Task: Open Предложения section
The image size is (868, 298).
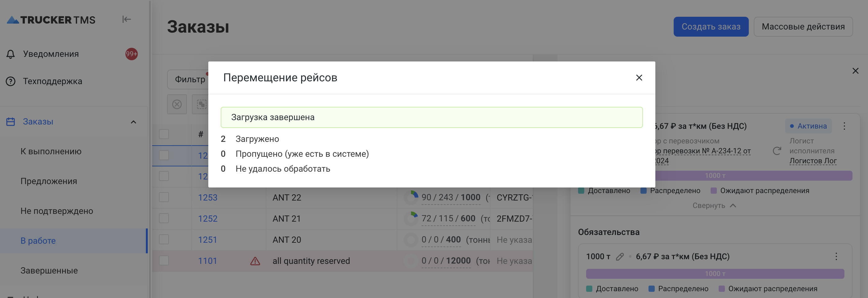Action: [49, 181]
